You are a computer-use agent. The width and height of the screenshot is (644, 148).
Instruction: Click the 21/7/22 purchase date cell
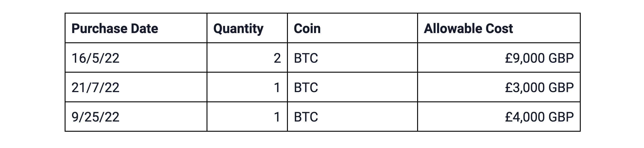point(95,88)
